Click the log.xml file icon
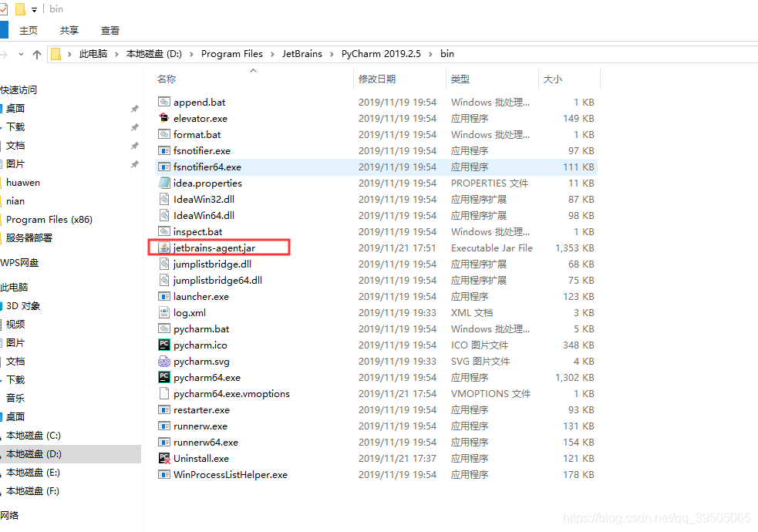758x532 pixels. (164, 312)
